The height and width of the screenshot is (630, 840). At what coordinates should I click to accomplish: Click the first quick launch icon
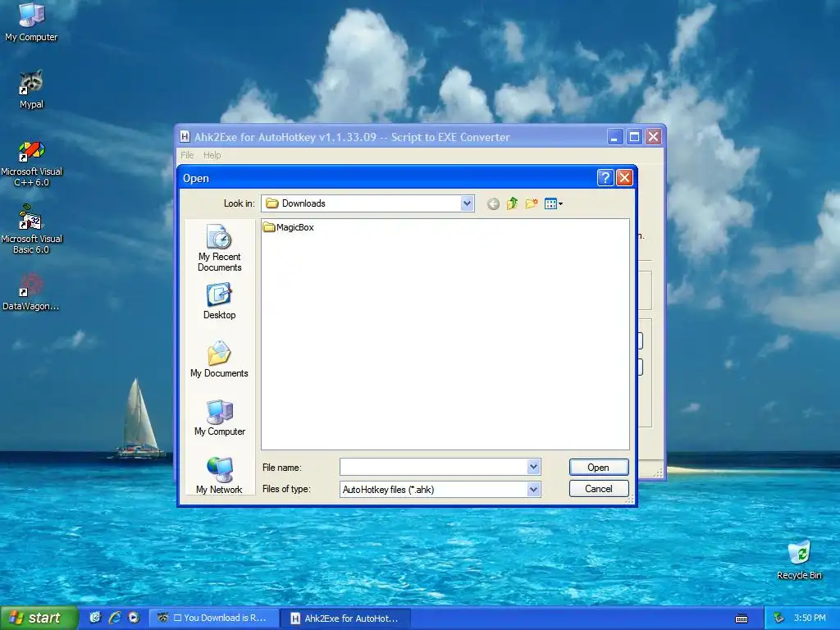click(95, 618)
